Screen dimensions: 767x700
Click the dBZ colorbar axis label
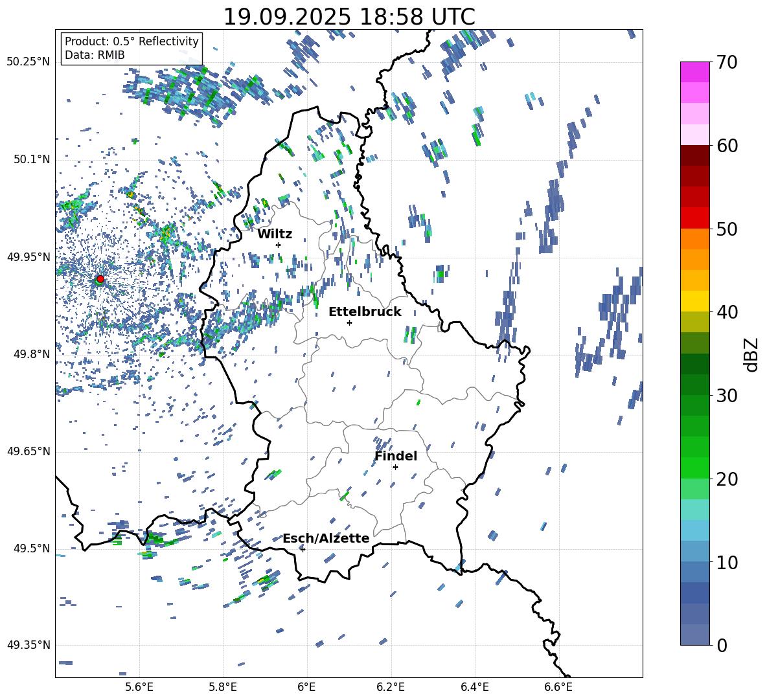752,354
